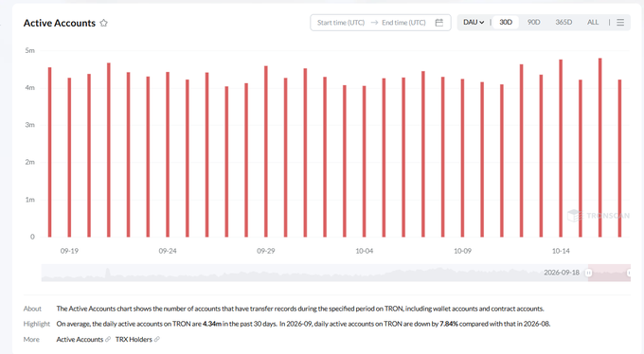Select the highlighted red range window in timeline
644x354 pixels.
[609, 273]
